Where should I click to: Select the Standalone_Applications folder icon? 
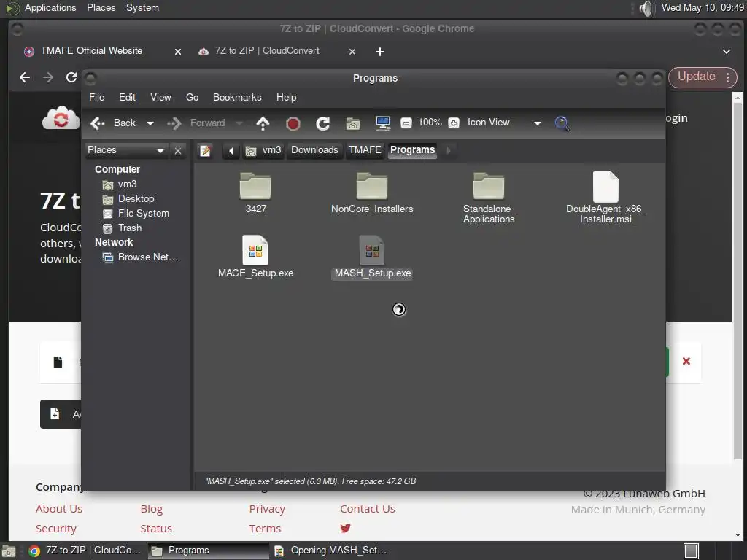coord(489,186)
